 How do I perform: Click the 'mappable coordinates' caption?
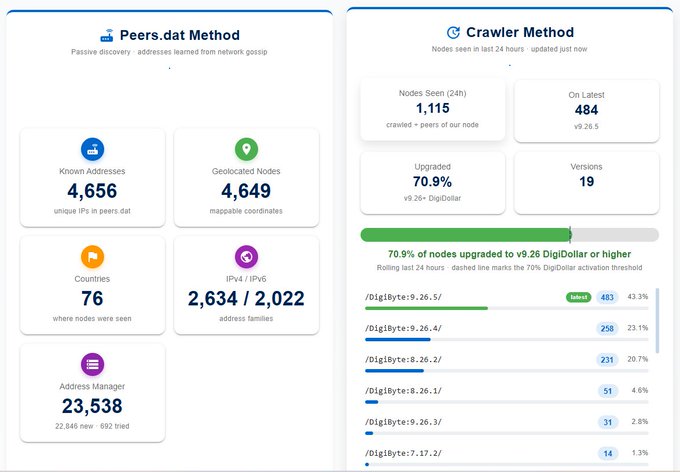click(x=246, y=211)
